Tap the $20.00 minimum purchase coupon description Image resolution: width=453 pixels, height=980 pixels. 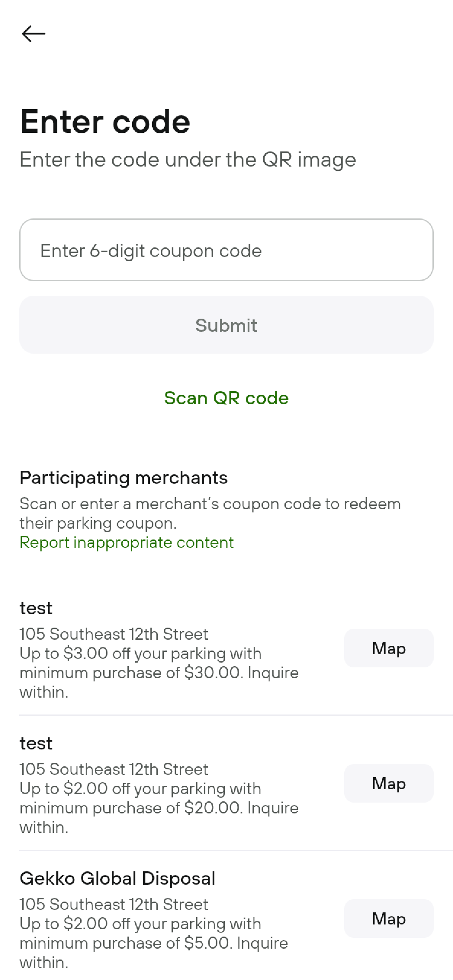tap(159, 808)
